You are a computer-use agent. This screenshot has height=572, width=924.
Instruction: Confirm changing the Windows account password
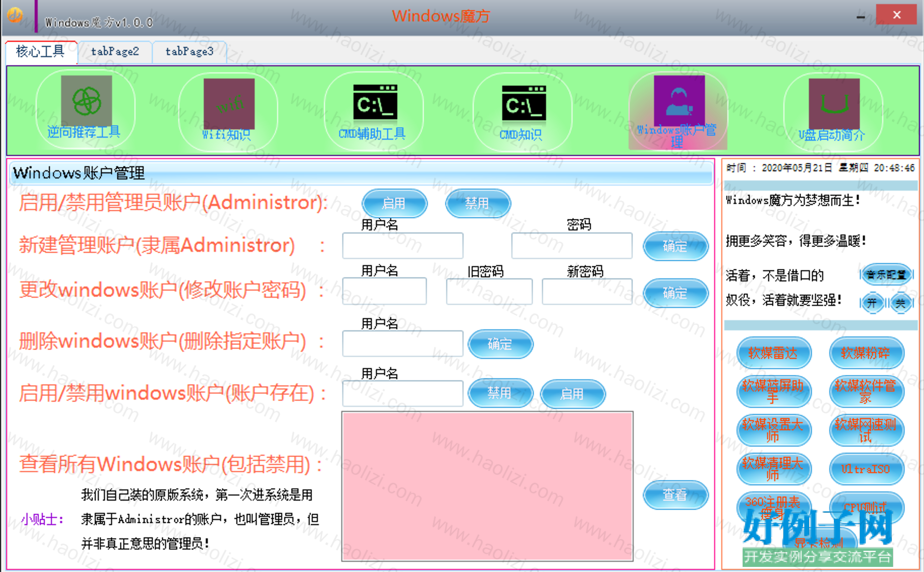(675, 293)
